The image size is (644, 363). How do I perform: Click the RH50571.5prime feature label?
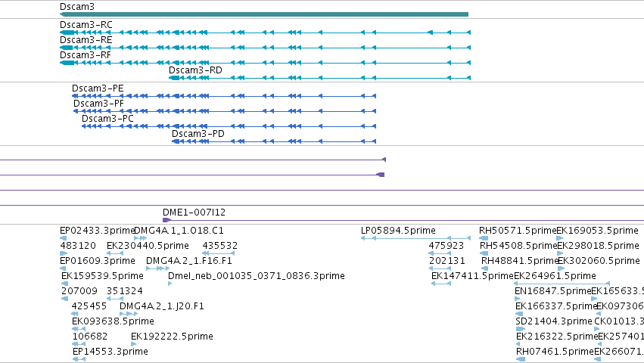coord(518,231)
